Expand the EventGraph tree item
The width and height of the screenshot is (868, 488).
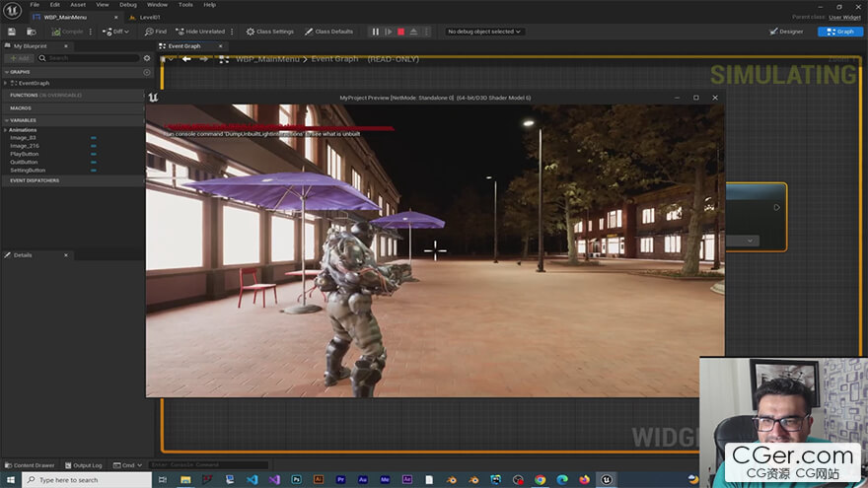click(6, 83)
